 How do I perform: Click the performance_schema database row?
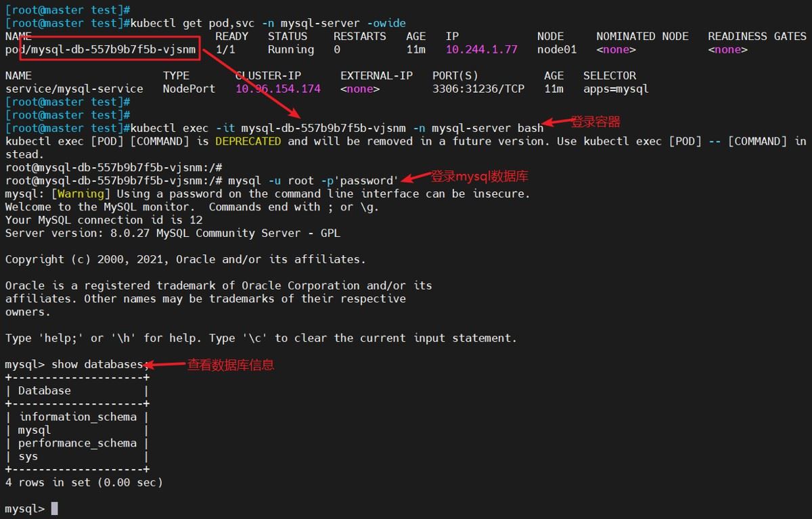(77, 443)
